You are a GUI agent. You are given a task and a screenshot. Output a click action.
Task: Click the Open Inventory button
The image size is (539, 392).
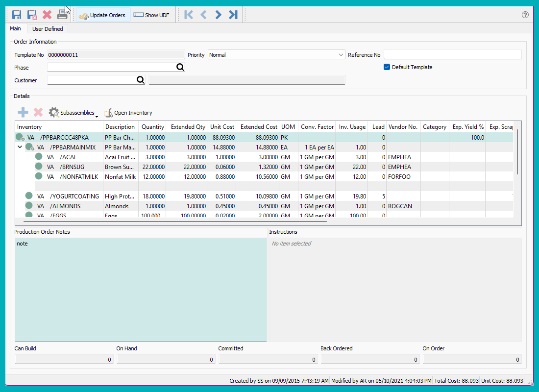[128, 113]
